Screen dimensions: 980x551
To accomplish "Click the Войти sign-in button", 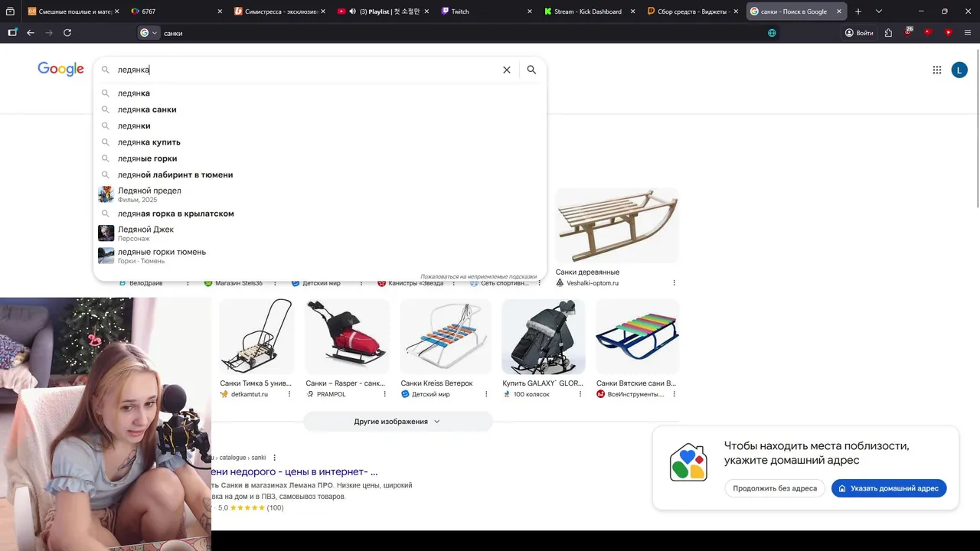I will pyautogui.click(x=859, y=33).
